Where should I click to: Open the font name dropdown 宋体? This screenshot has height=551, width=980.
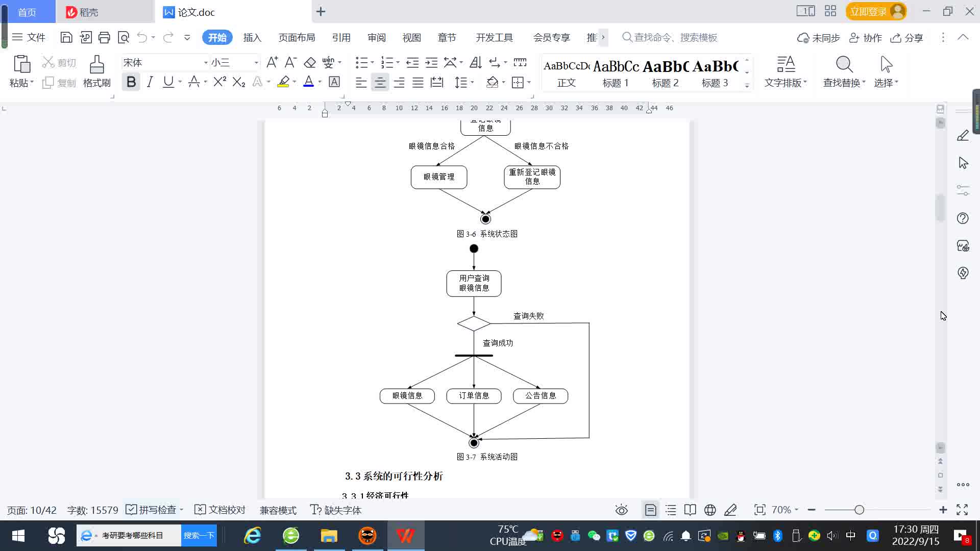(206, 63)
